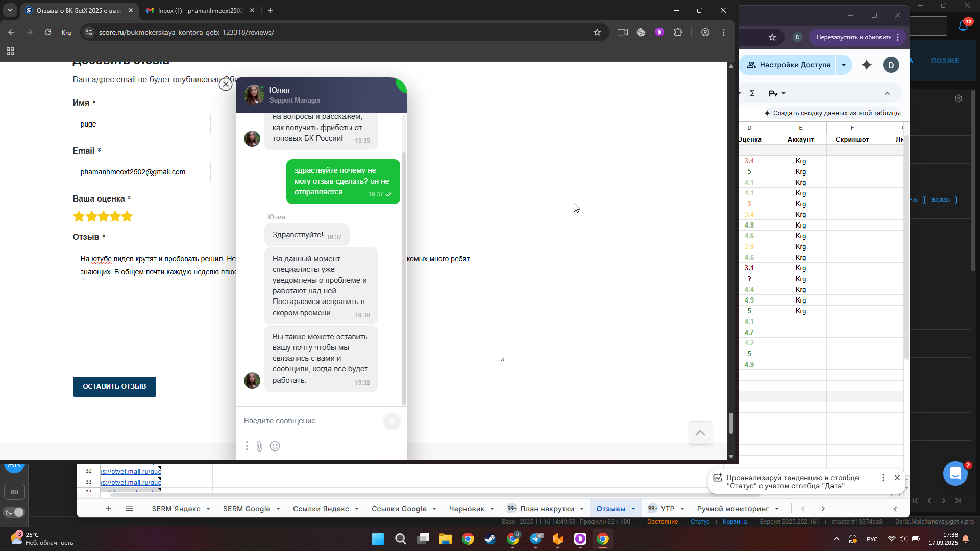
Task: Open the Ручной мониторинг sheet tab
Action: [733, 509]
